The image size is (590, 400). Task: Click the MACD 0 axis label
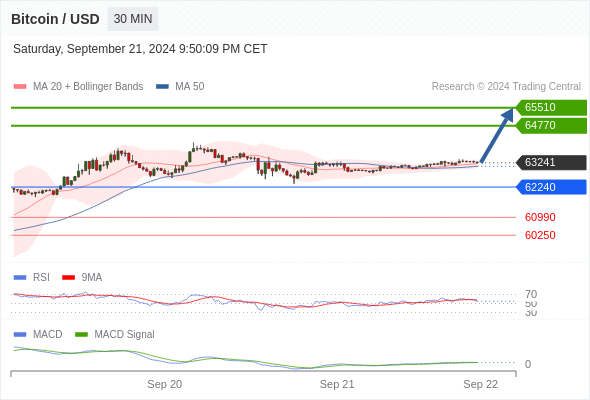pos(528,364)
